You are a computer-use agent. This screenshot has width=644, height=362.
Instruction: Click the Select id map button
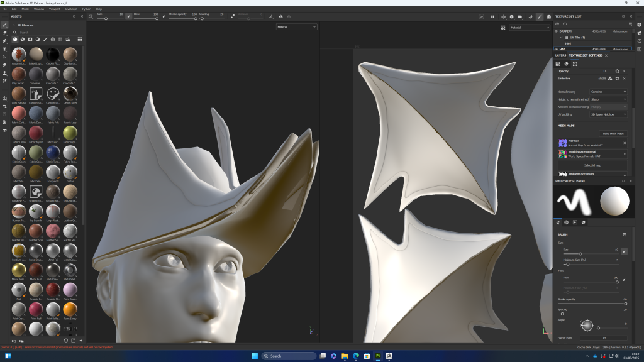click(594, 165)
